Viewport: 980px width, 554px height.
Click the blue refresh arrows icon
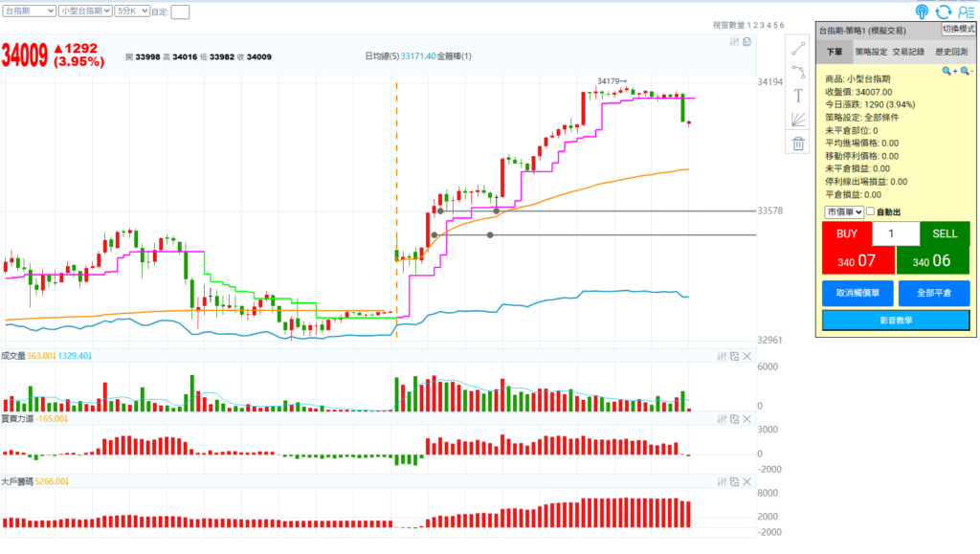944,11
